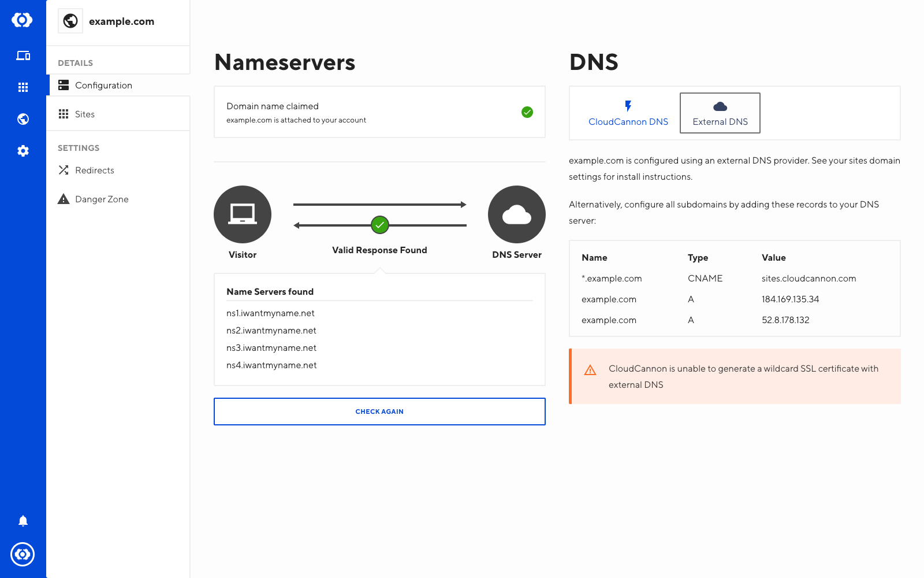Click the Redirects shuffle icon
Image resolution: width=924 pixels, height=578 pixels.
[x=64, y=170]
